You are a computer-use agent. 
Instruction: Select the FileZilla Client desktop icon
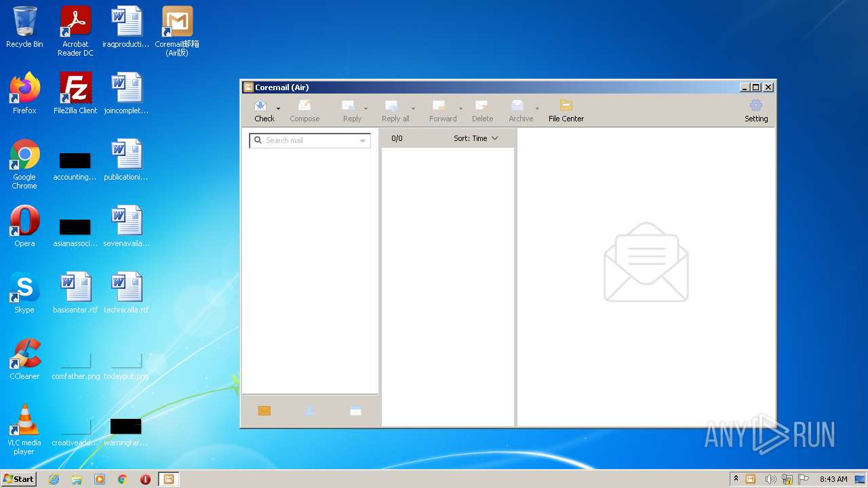[75, 94]
